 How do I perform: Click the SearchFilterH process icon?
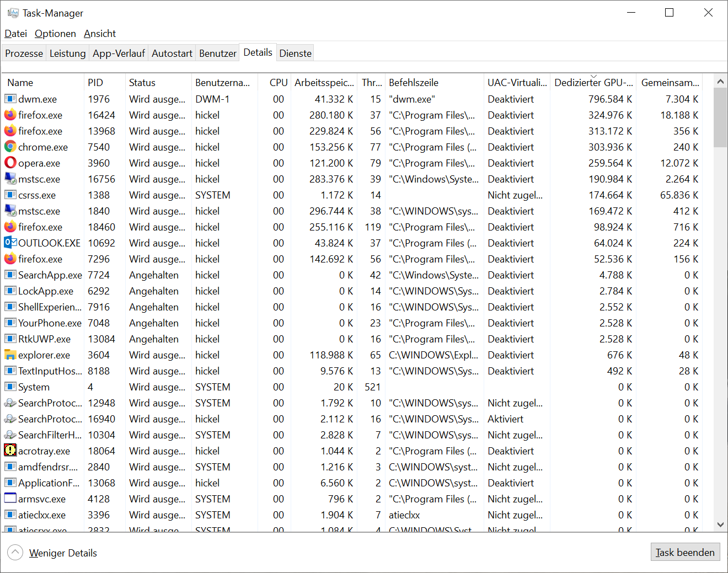[x=10, y=435]
